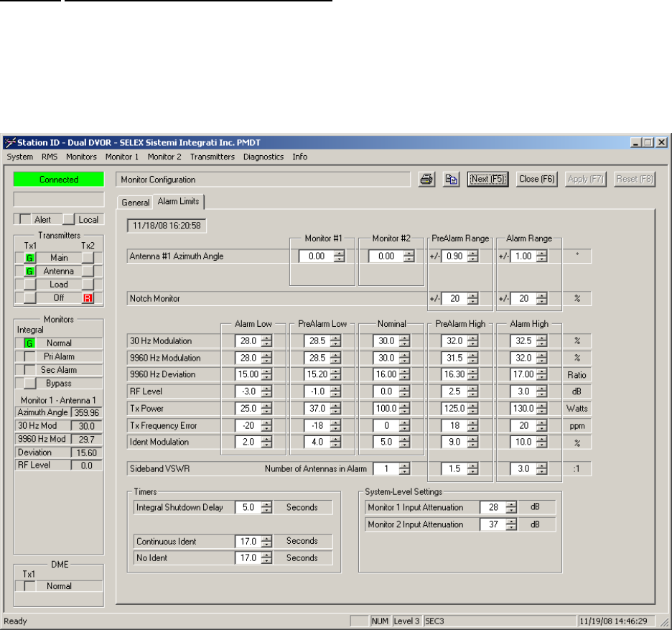Adjust the Monitor 2 Input Attenuation spinner
Viewport: 672px width, 630px height.
[511, 524]
